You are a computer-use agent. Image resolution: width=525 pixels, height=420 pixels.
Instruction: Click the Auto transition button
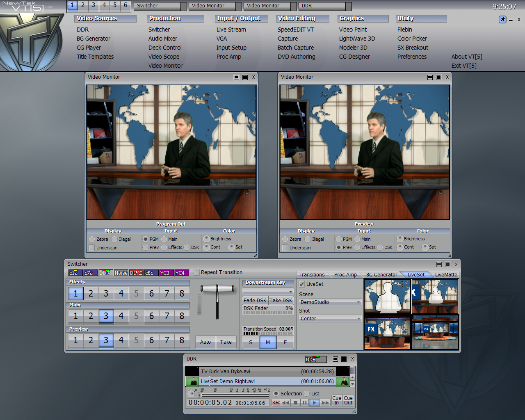tap(205, 342)
